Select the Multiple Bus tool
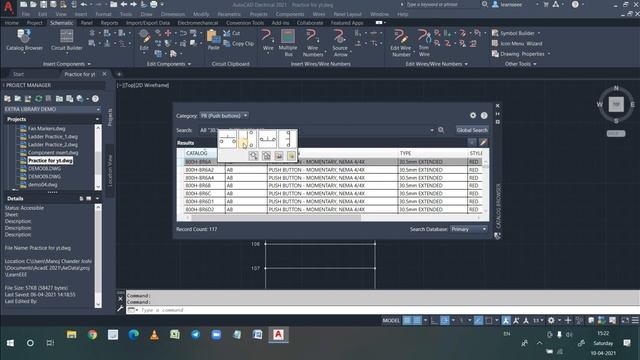The height and width of the screenshot is (360, 640). (288, 42)
